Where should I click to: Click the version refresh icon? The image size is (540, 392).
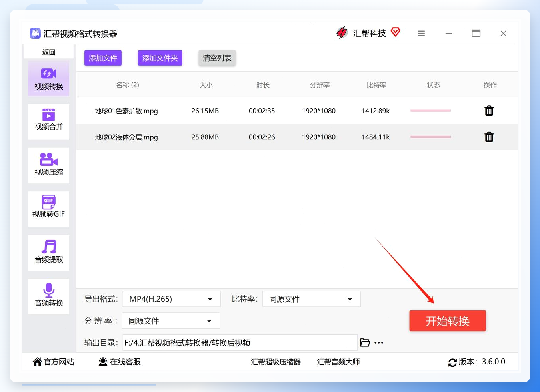pos(452,362)
